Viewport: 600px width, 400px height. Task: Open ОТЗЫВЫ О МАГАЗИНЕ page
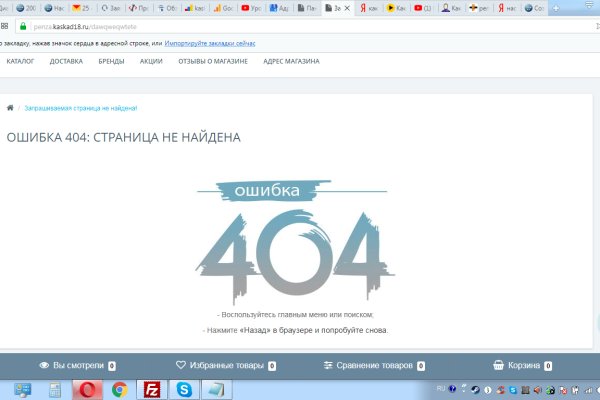coord(213,61)
